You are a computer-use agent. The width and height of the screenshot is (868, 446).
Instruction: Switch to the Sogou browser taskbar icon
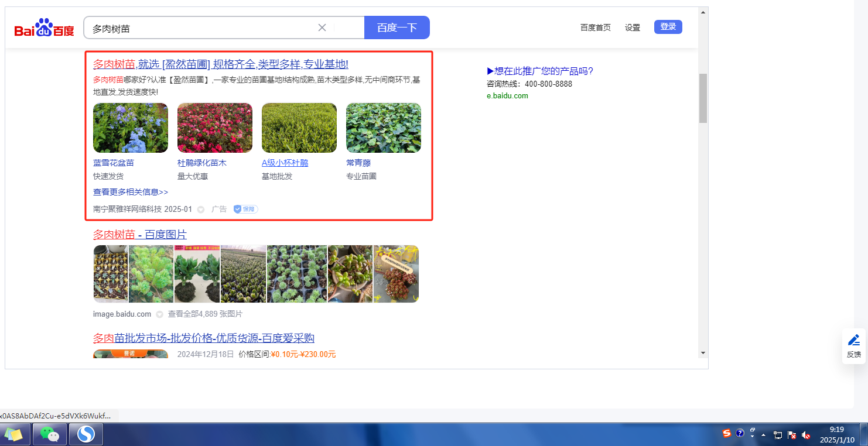coord(86,435)
